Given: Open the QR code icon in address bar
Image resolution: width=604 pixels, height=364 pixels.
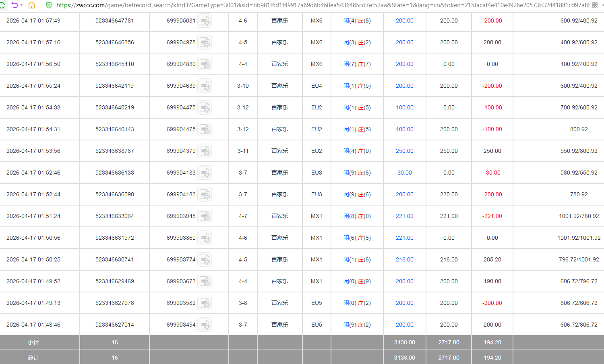Looking at the screenshot, I should [595, 5].
